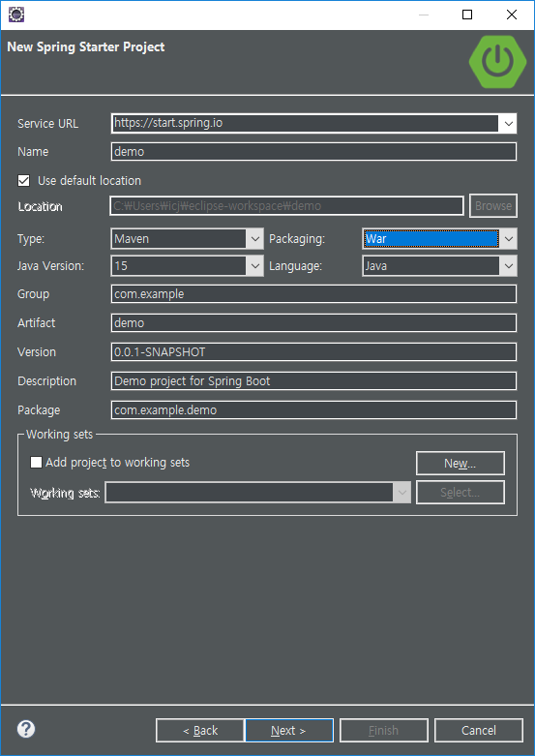
Task: Click the Back button
Action: [200, 731]
